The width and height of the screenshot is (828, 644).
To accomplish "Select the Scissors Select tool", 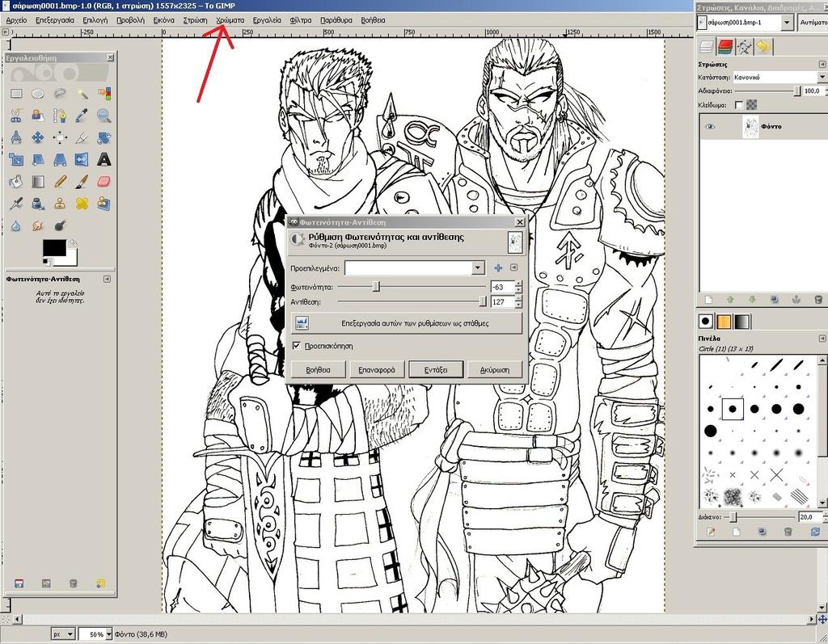I will (16, 116).
